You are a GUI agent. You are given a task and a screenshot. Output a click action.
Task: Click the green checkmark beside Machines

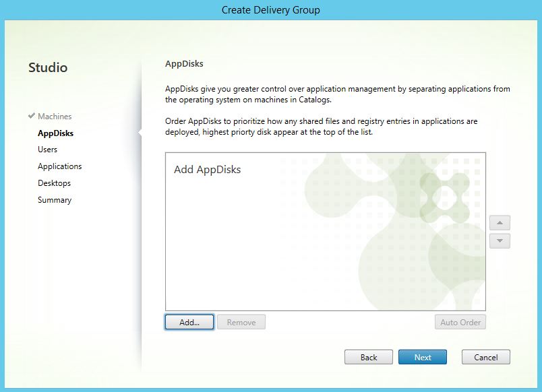[x=32, y=116]
